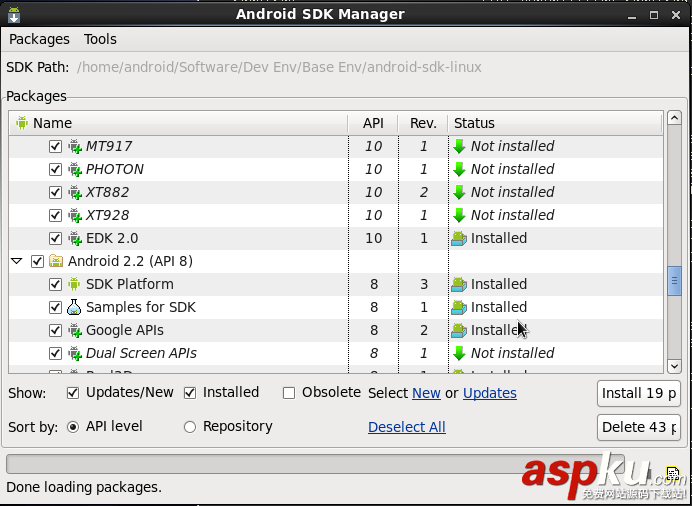The height and width of the screenshot is (506, 692).
Task: Click Google APIs installed status icon
Action: tap(459, 330)
